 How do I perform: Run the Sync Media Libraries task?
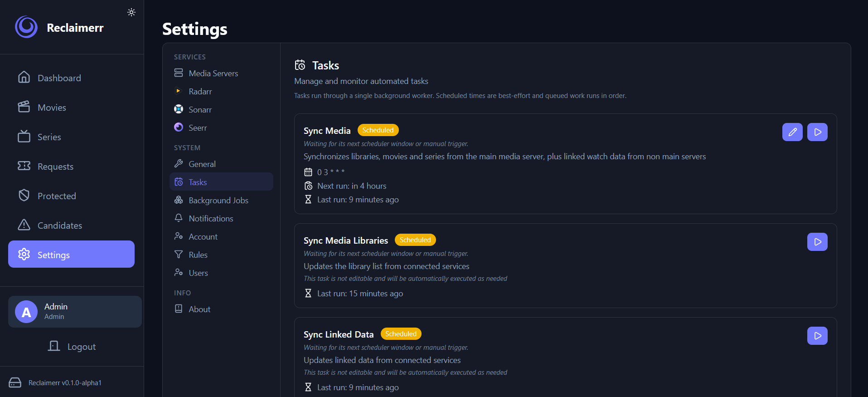[x=817, y=242]
